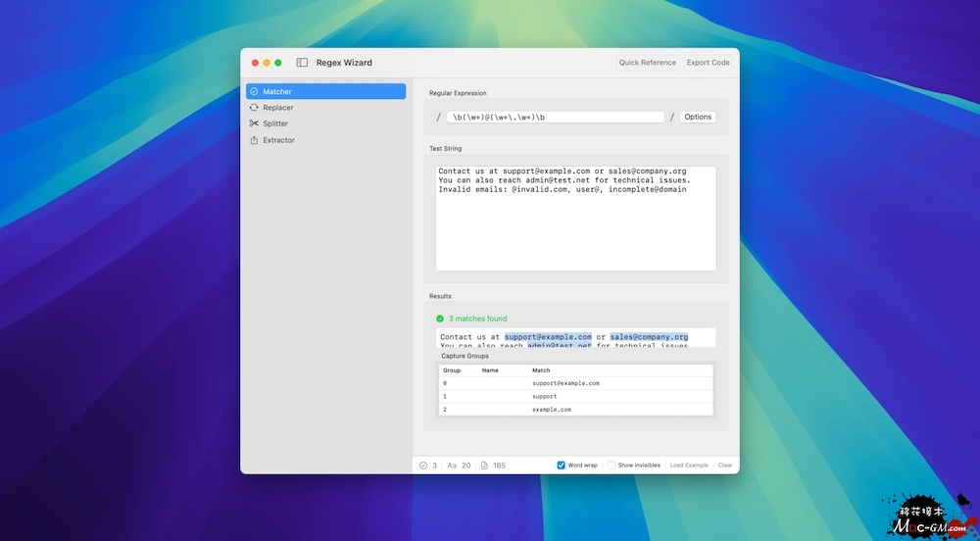Switch to the Extractor mode
Viewport: 980px width, 541px height.
(x=278, y=140)
